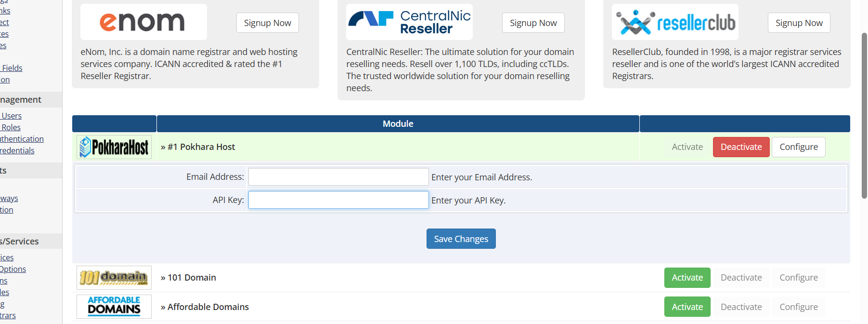Activate the Affordable Domains module
This screenshot has width=868, height=324.
[x=687, y=307]
